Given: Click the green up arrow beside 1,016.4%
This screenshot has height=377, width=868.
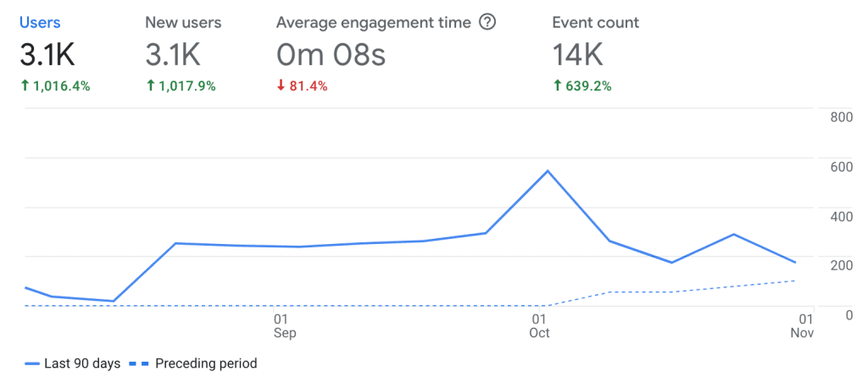Looking at the screenshot, I should [x=25, y=86].
